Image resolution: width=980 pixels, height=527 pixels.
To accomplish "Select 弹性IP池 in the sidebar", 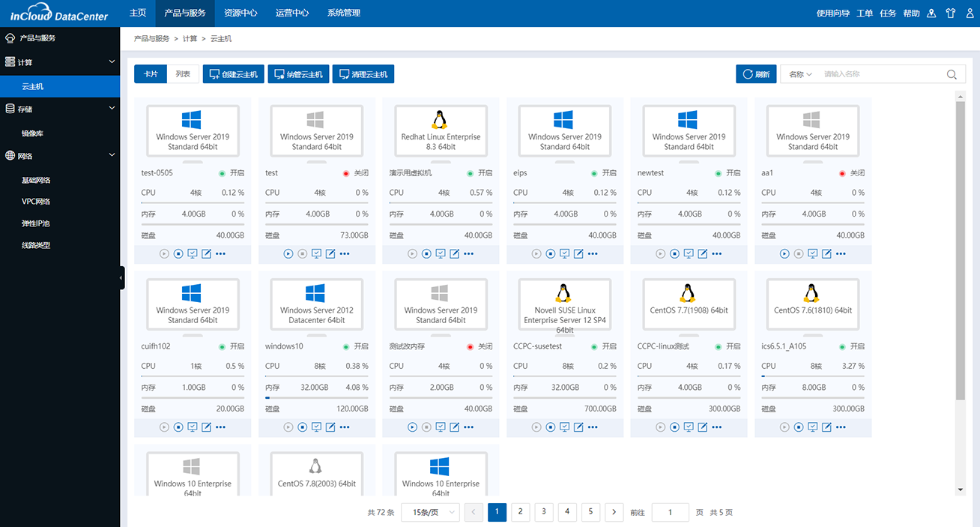I will [36, 223].
